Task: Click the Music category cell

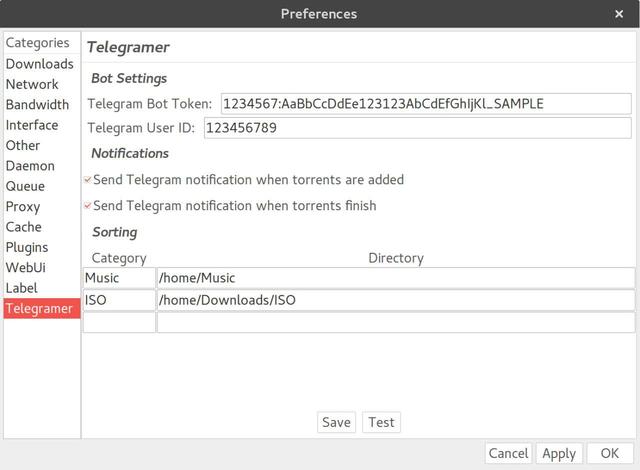Action: 119,278
